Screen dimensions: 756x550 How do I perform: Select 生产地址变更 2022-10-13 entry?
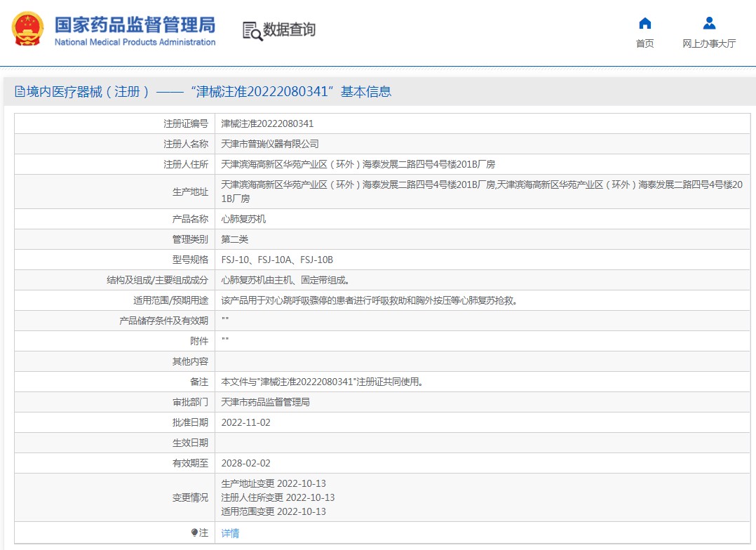click(x=274, y=483)
